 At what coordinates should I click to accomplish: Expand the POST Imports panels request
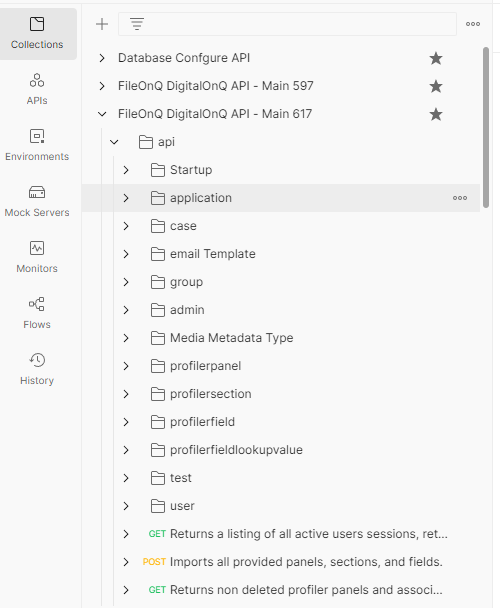tap(126, 562)
